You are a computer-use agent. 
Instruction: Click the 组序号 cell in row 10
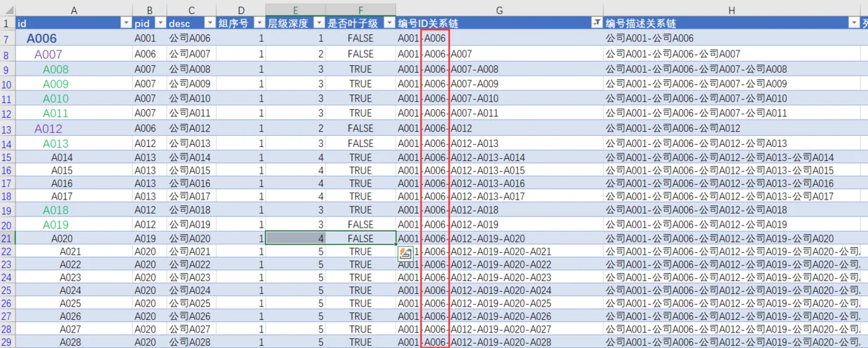[x=241, y=84]
